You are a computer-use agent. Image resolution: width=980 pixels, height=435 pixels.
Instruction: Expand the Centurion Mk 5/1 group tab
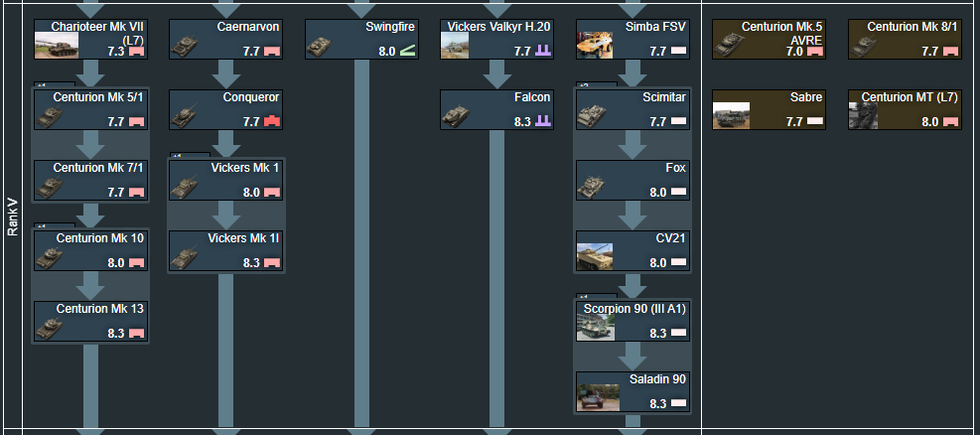coord(42,85)
